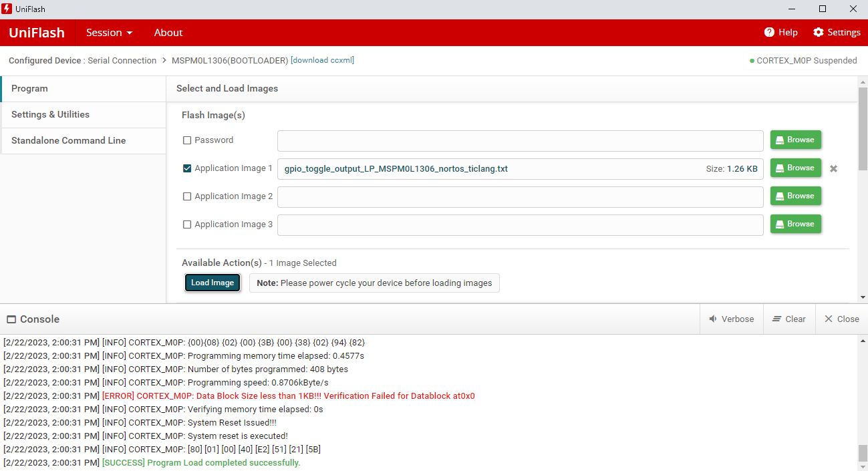Open the Standalone Command Line tab
868x471 pixels.
pyautogui.click(x=84, y=141)
